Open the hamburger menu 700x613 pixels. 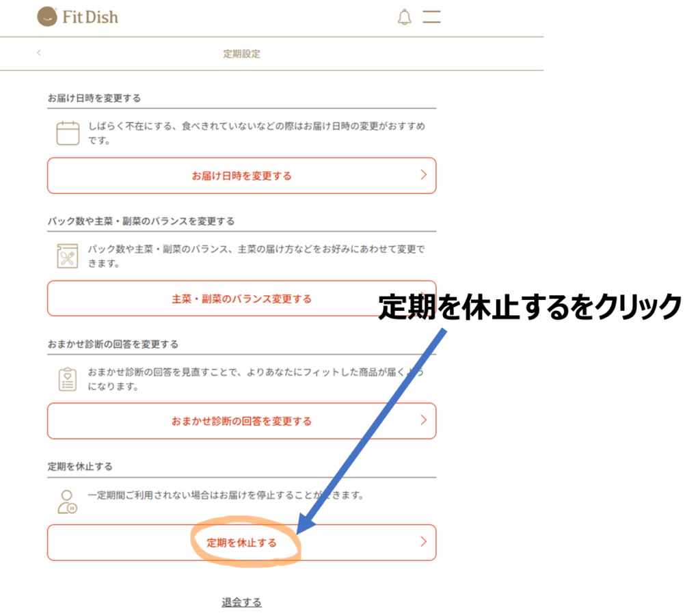coord(431,17)
